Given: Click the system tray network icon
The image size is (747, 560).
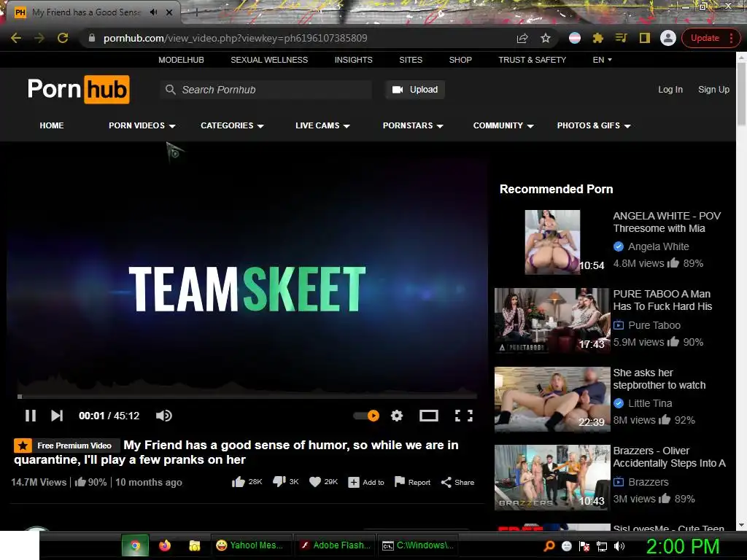Looking at the screenshot, I should tap(602, 546).
